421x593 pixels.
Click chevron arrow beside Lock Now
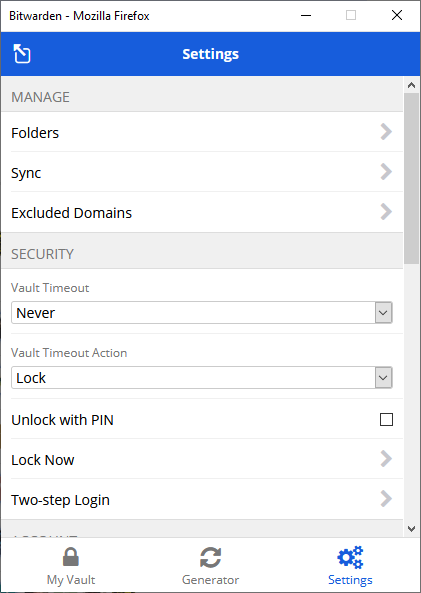click(386, 459)
